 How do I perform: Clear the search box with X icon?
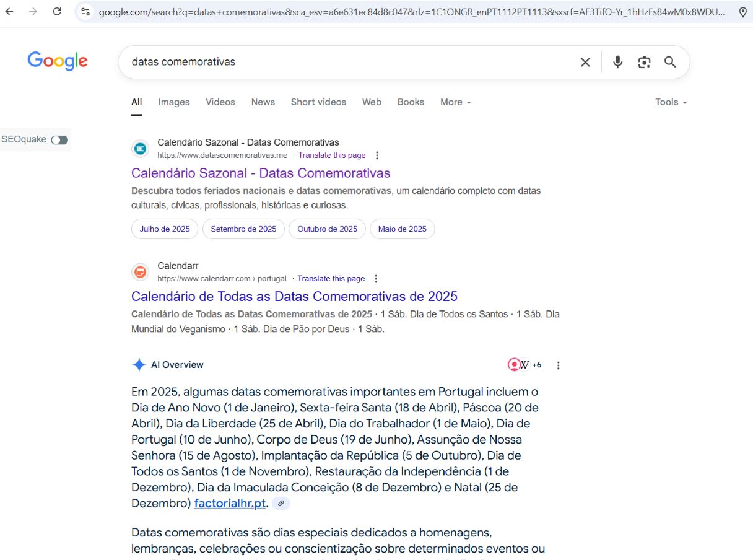pos(585,62)
